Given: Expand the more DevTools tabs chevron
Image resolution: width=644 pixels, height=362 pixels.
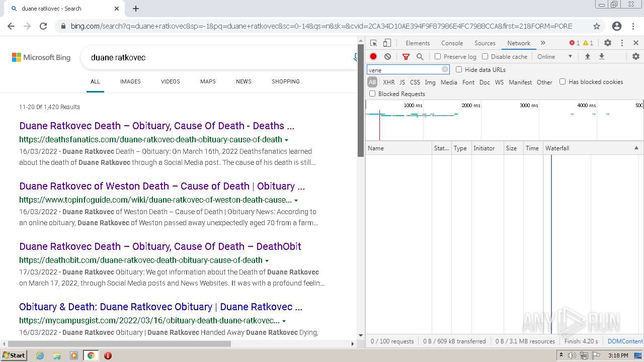Looking at the screenshot, I should (543, 43).
